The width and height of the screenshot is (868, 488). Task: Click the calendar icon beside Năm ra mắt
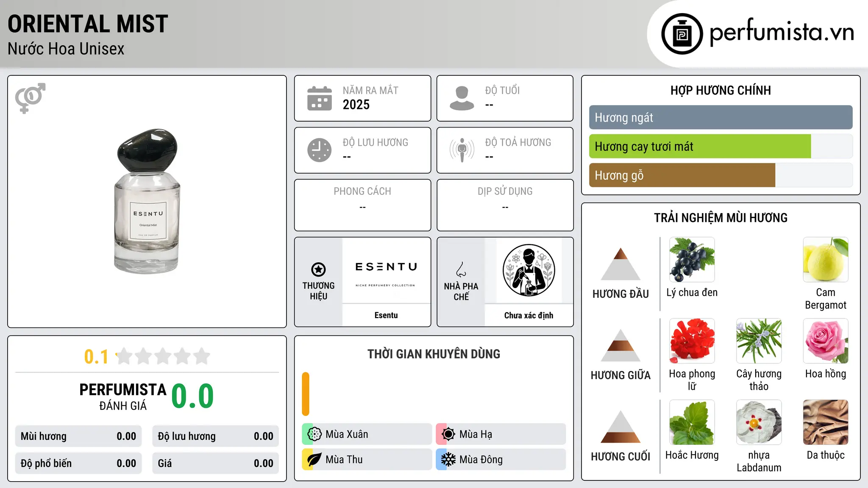320,98
